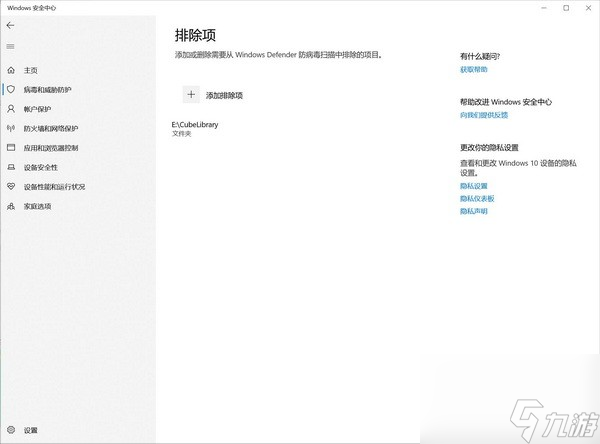Open 帐户保护 in the sidebar
Screen dimensions: 600x444
click(x=37, y=109)
